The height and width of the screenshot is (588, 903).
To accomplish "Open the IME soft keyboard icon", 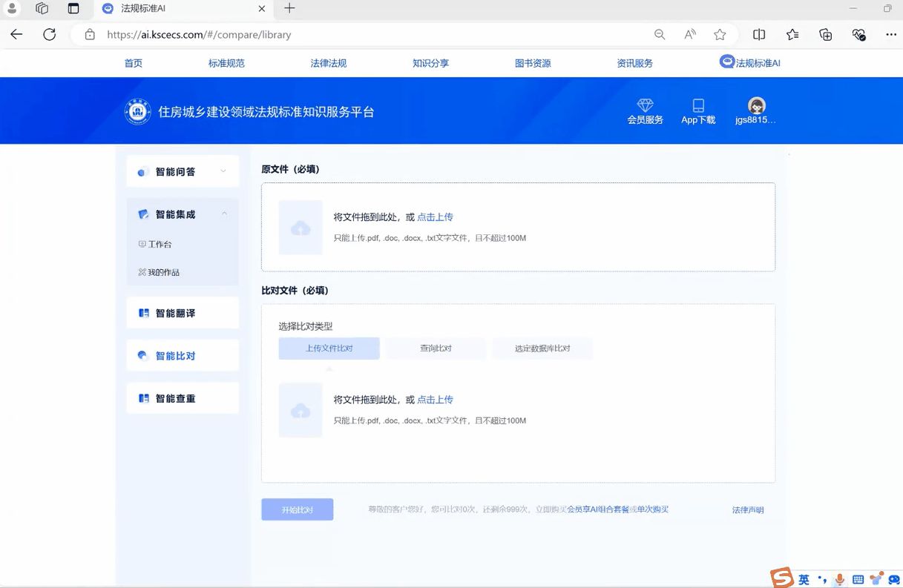I will (858, 580).
